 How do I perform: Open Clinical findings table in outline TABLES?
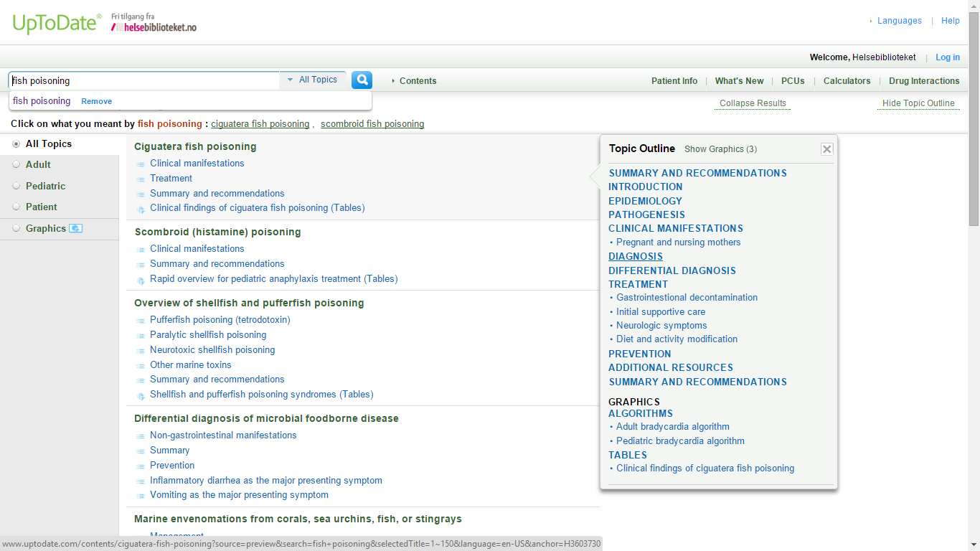click(705, 468)
